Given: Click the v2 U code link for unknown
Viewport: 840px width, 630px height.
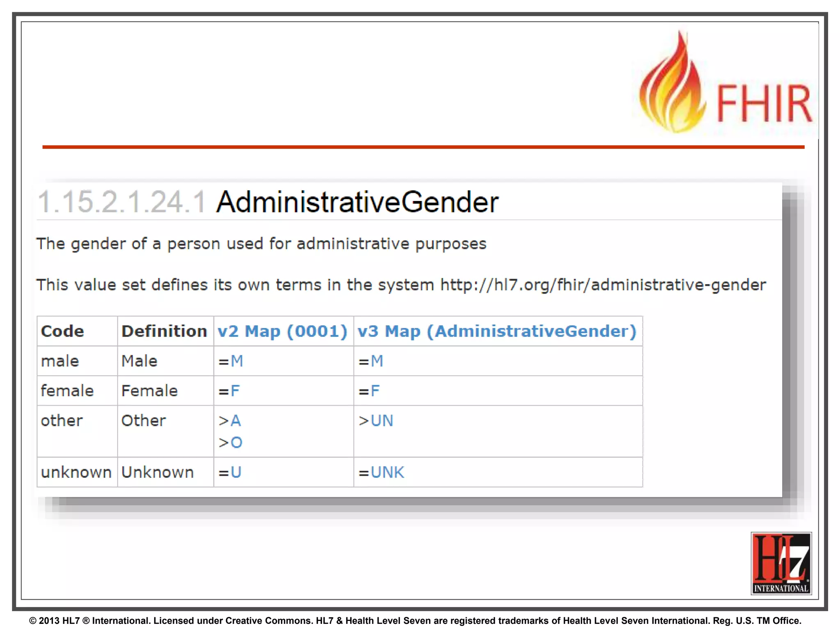Looking at the screenshot, I should [x=236, y=472].
